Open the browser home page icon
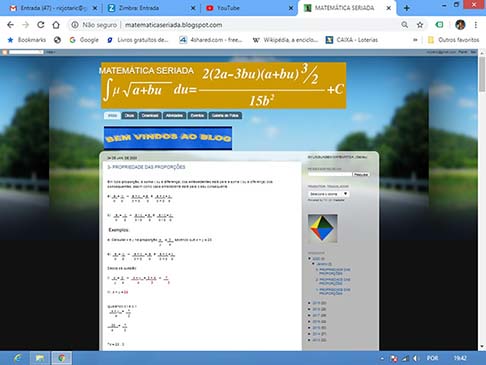 point(56,25)
